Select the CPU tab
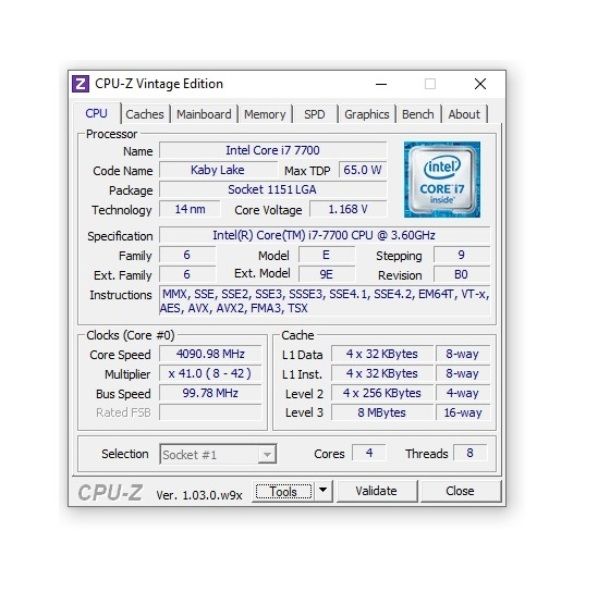Viewport: 610px width, 592px height. pyautogui.click(x=96, y=114)
